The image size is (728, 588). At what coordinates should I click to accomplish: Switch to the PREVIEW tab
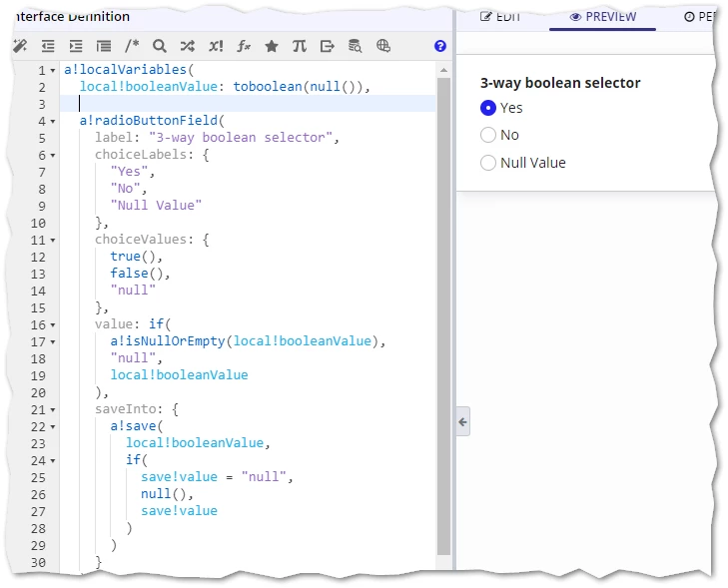point(602,17)
